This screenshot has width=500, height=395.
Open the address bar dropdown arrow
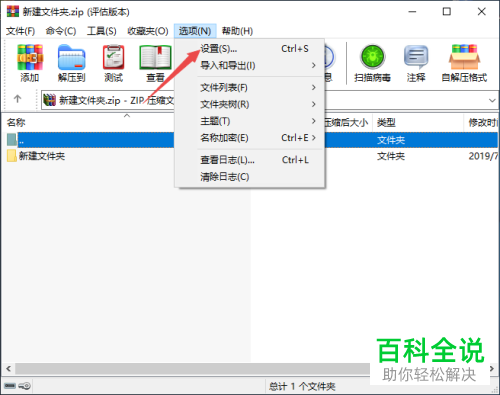click(x=492, y=100)
